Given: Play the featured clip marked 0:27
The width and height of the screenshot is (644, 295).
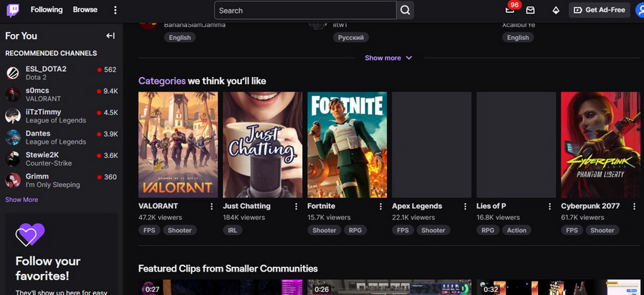Looking at the screenshot, I should pos(220,287).
